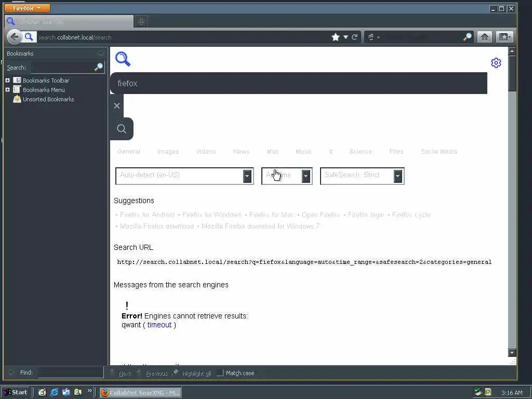Open the search engine selector dropdown
Image resolution: width=532 pixels, height=399 pixels.
(374, 37)
